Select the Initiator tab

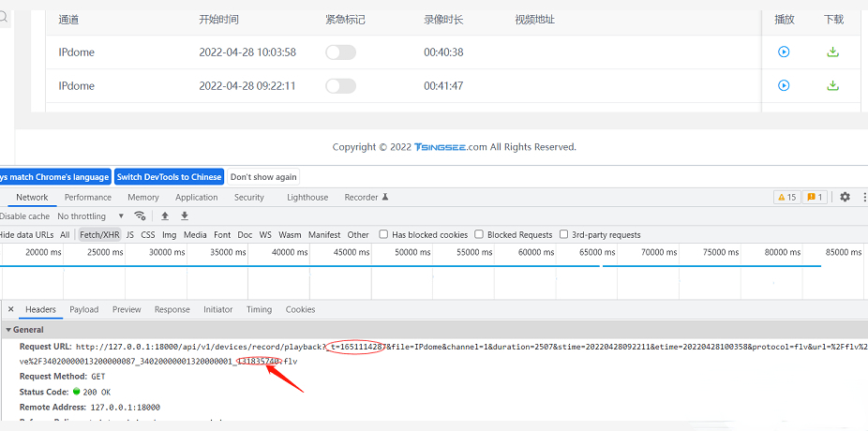tap(218, 310)
